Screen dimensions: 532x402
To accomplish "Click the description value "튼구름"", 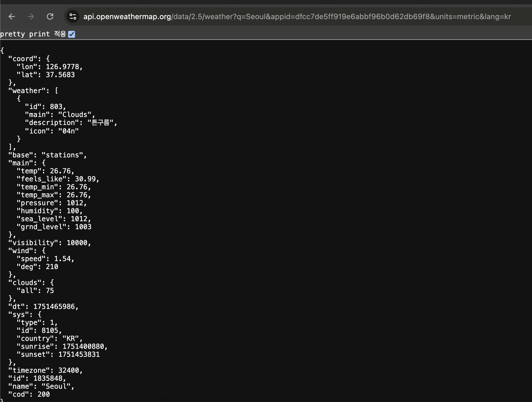I will click(x=101, y=123).
